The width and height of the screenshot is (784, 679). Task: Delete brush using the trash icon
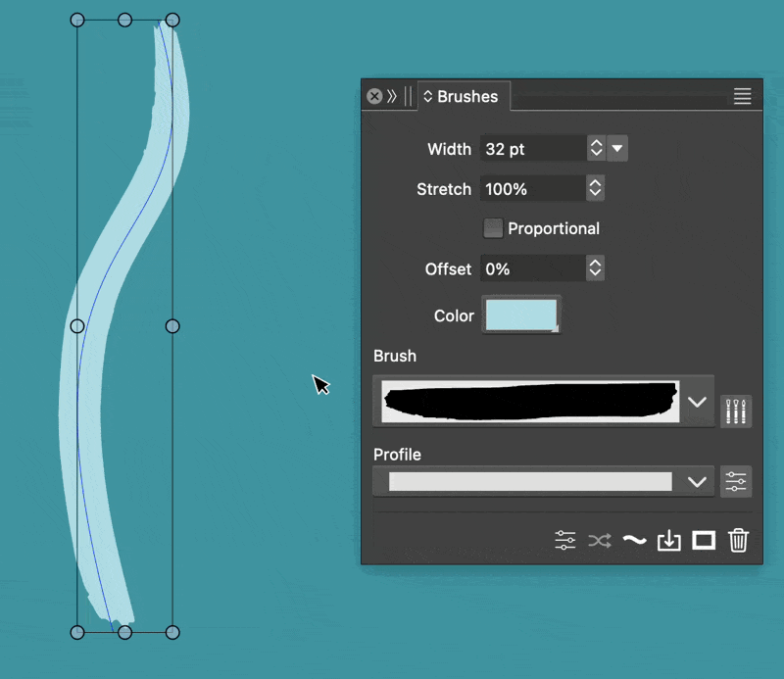pyautogui.click(x=739, y=540)
